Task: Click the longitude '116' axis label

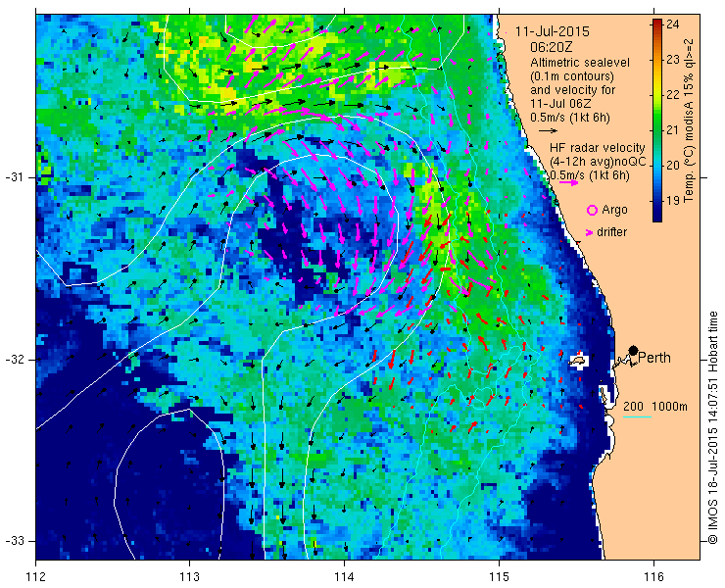Action: pyautogui.click(x=653, y=577)
